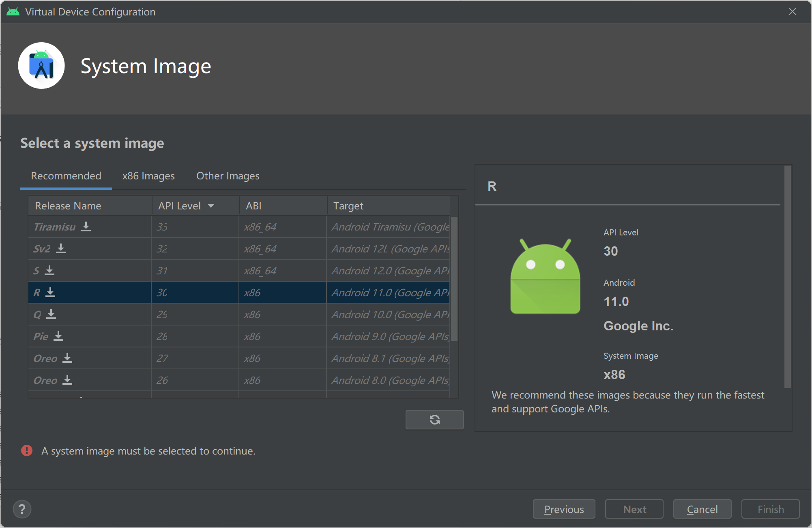Open the Other Images tab
This screenshot has width=812, height=528.
click(228, 176)
